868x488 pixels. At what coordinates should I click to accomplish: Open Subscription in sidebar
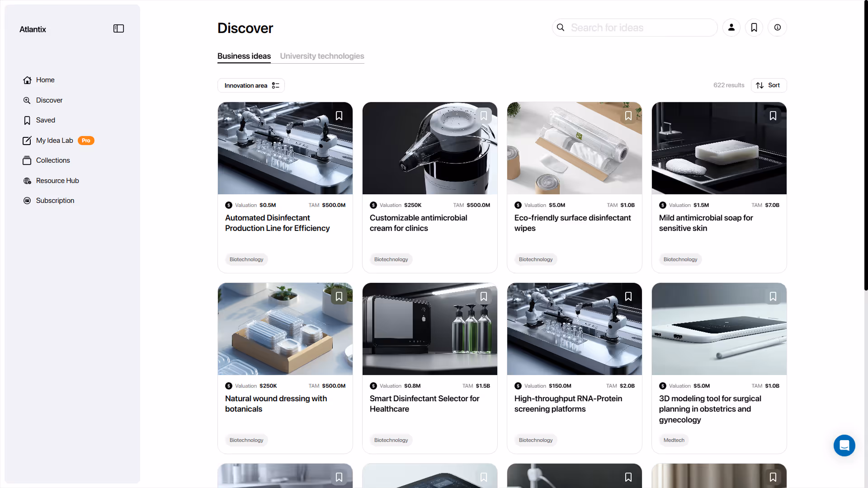coord(55,201)
